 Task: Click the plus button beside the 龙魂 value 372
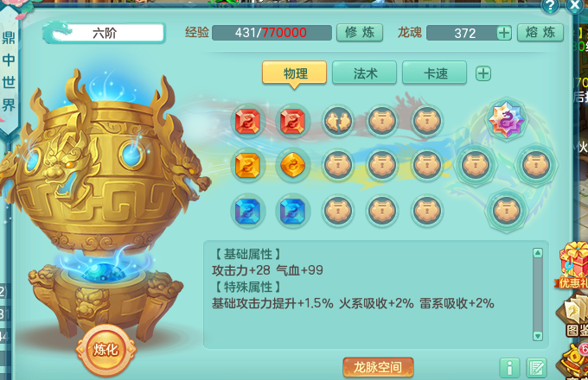click(x=503, y=33)
